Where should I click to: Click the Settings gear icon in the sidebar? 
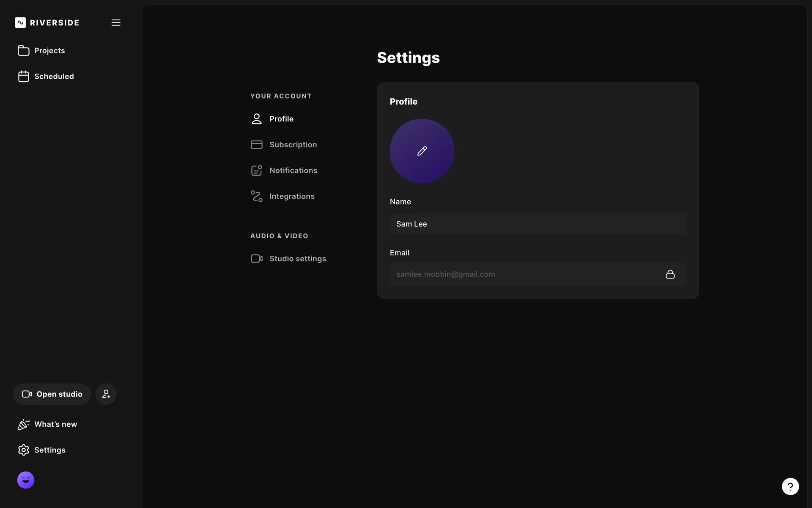[24, 450]
